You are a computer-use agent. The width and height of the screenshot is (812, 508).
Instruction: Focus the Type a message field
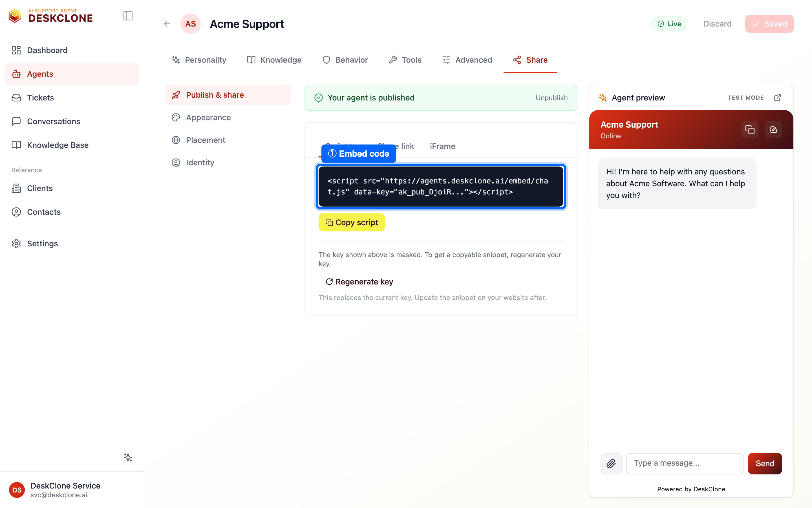coord(685,463)
